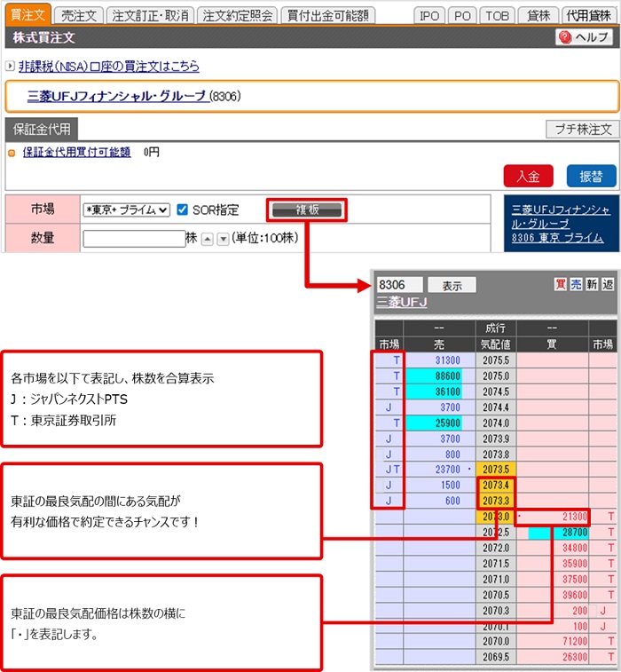Click the blue 振替 button
The image size is (621, 672).
(591, 176)
